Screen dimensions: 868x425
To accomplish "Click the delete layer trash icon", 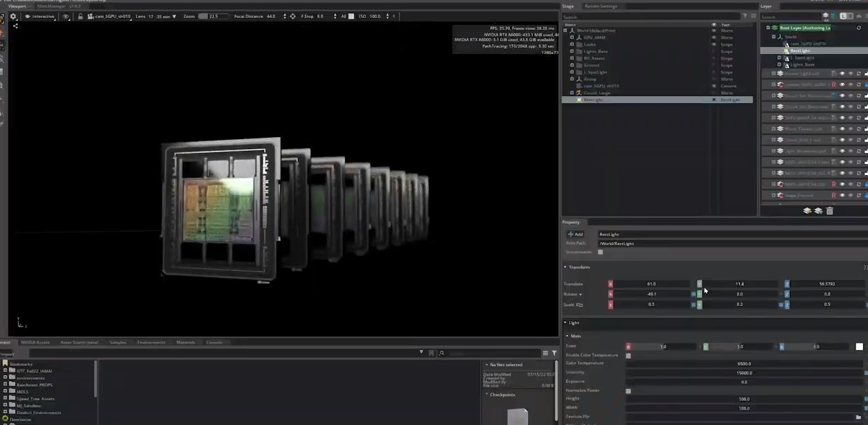I will (x=829, y=210).
